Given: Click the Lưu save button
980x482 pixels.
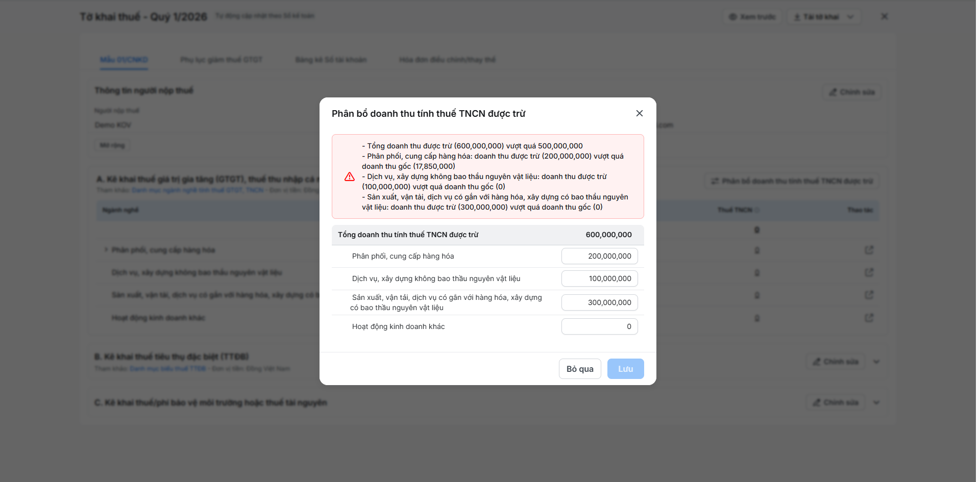Looking at the screenshot, I should click(625, 369).
